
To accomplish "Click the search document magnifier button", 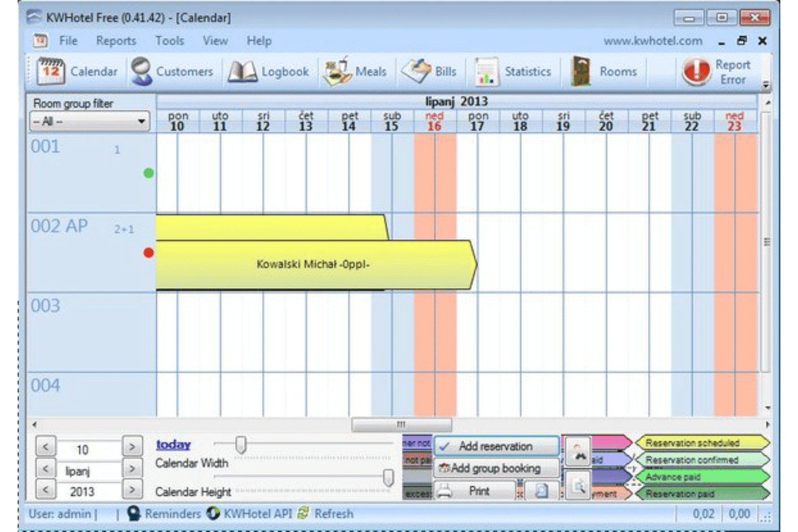I will point(578,486).
